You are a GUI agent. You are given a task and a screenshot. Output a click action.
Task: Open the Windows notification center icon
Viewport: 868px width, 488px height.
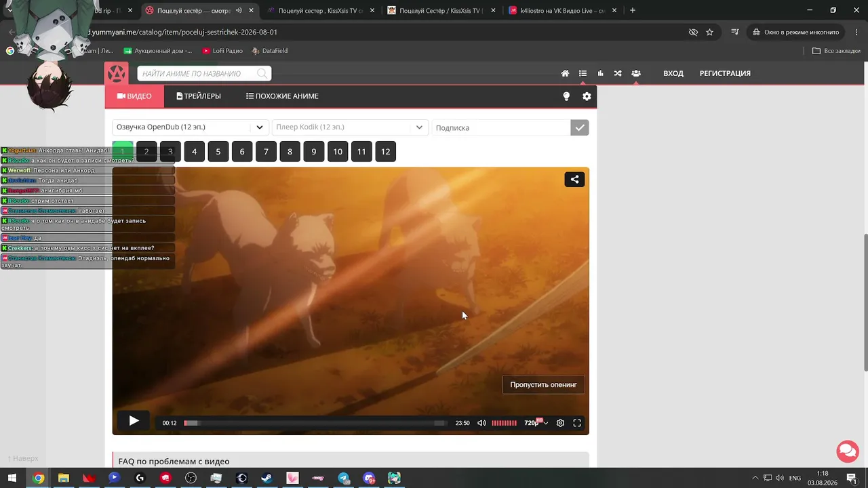[851, 478]
